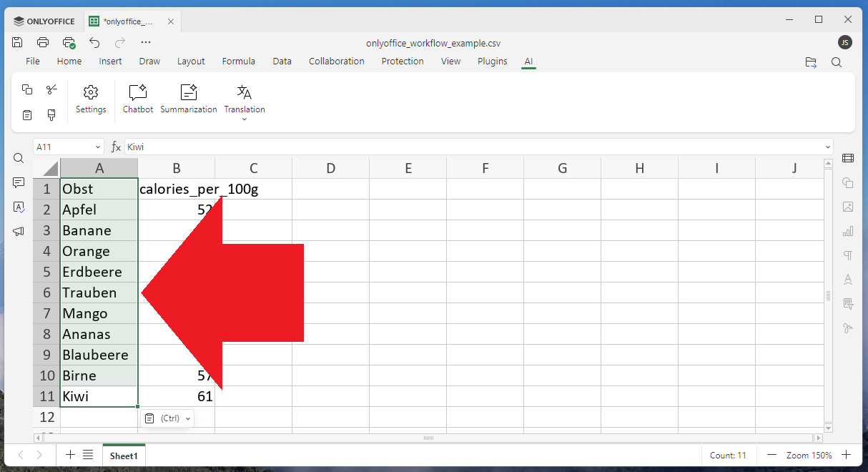
Task: Expand the formula bar
Action: click(828, 147)
